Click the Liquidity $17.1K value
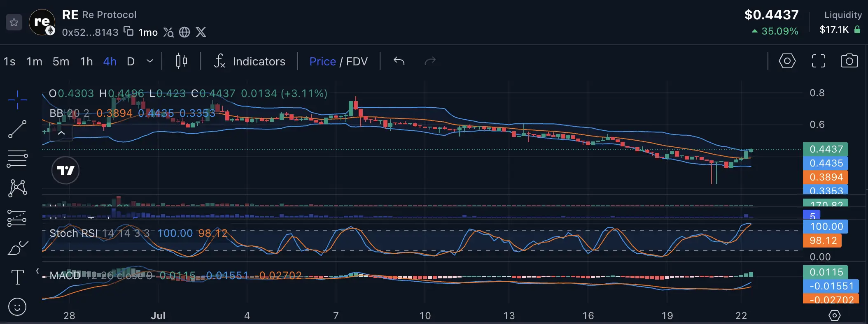 [834, 30]
